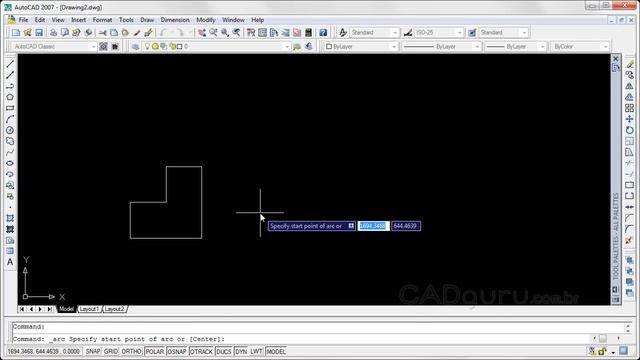The width and height of the screenshot is (640, 360).
Task: Click the Text Style icon
Action: 343,33
